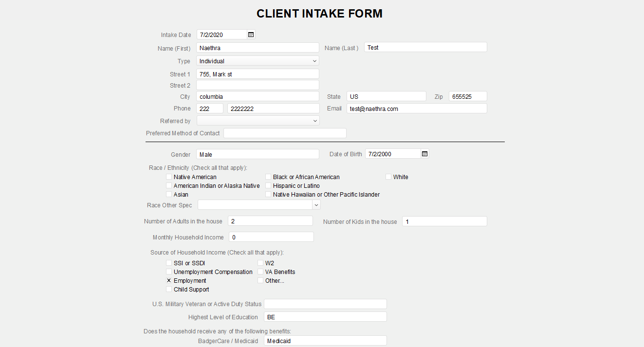This screenshot has width=644, height=347.
Task: Tick the Hispanic or Latino checkbox
Action: (268, 185)
